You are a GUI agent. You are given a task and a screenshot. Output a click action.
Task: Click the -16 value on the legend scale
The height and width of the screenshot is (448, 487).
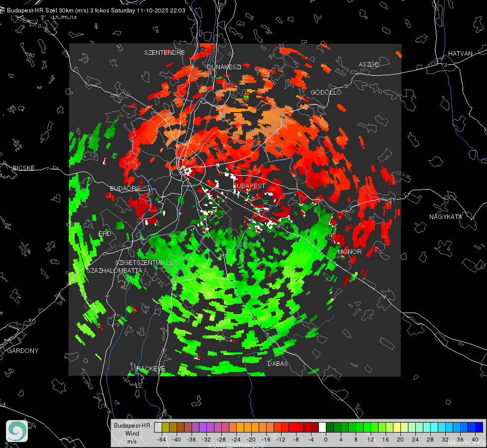(x=266, y=440)
